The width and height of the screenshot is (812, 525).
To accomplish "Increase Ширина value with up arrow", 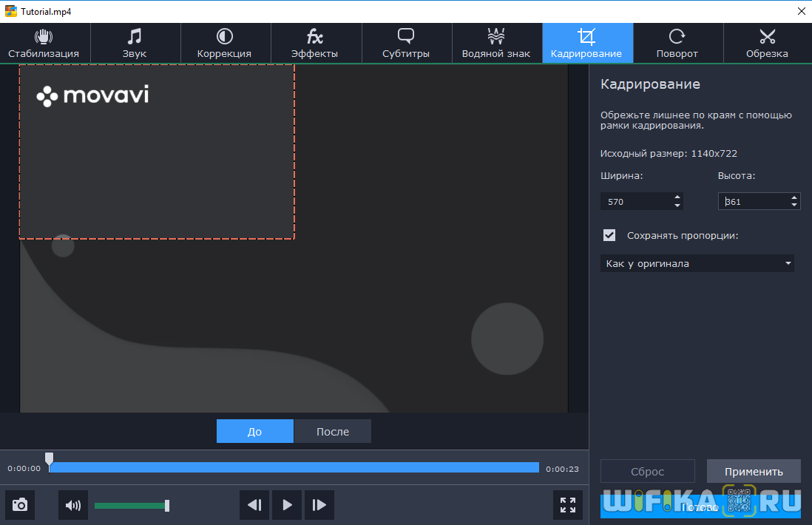I will (677, 197).
